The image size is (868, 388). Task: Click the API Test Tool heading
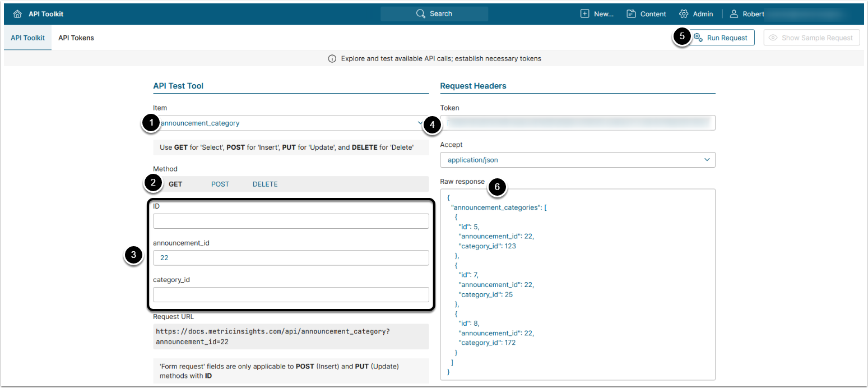tap(178, 86)
